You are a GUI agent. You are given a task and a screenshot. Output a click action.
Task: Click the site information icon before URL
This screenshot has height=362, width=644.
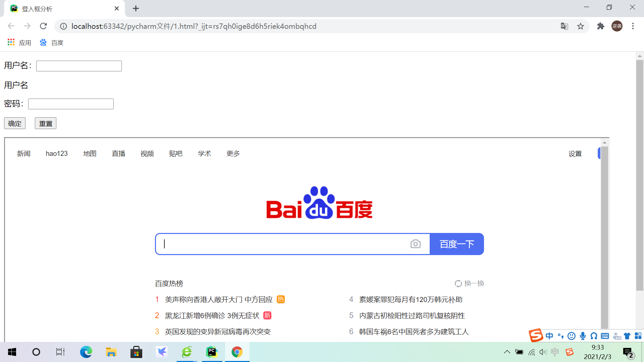[63, 26]
